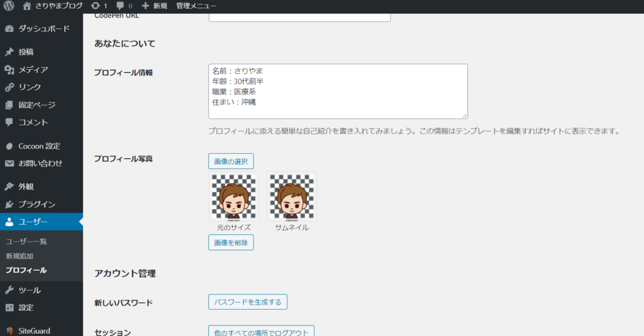Open the お問い合わせ menu item
Screen dimensions: 644x336
click(x=42, y=163)
